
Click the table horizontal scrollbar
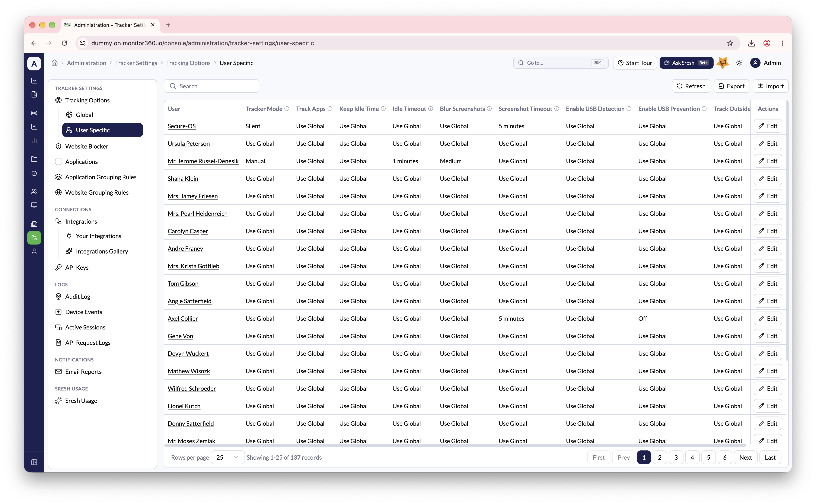coord(455,445)
